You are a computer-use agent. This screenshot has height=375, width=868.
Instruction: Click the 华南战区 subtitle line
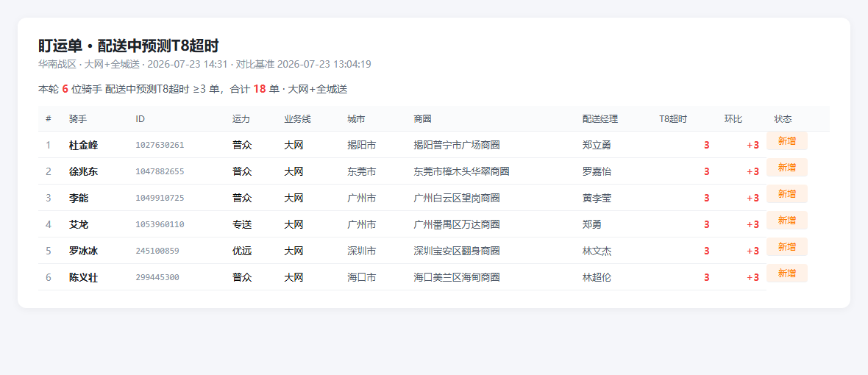[x=204, y=64]
